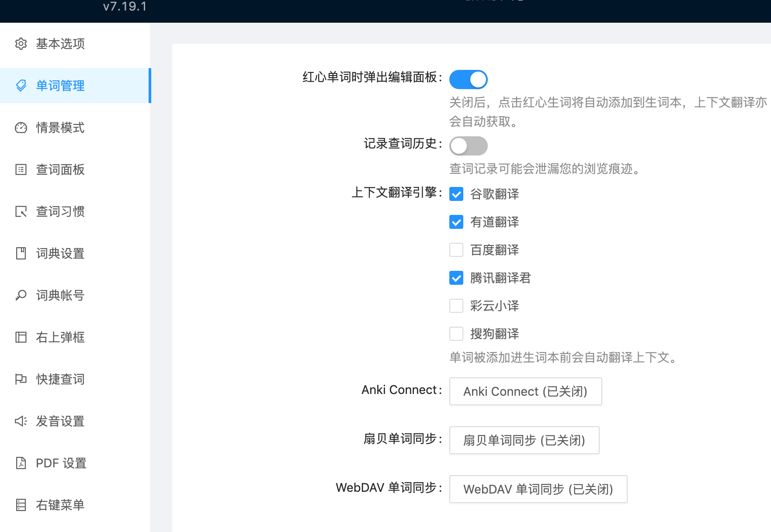771x532 pixels.
Task: Go to the 查词面板 section
Action: [75, 169]
